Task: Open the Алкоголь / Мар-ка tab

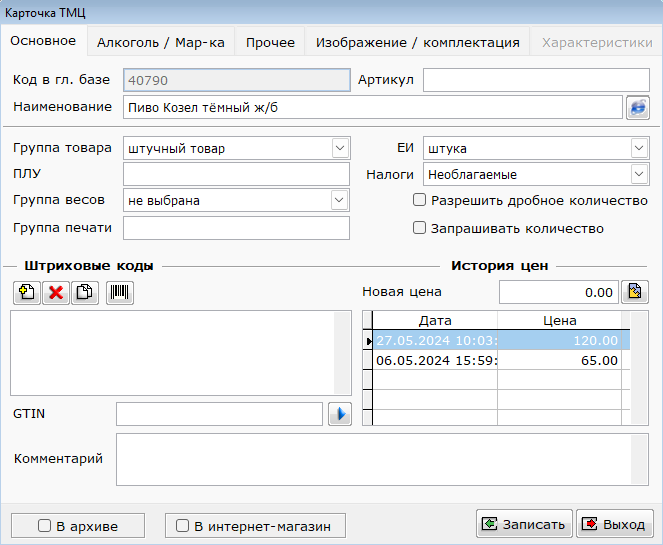Action: click(x=161, y=43)
